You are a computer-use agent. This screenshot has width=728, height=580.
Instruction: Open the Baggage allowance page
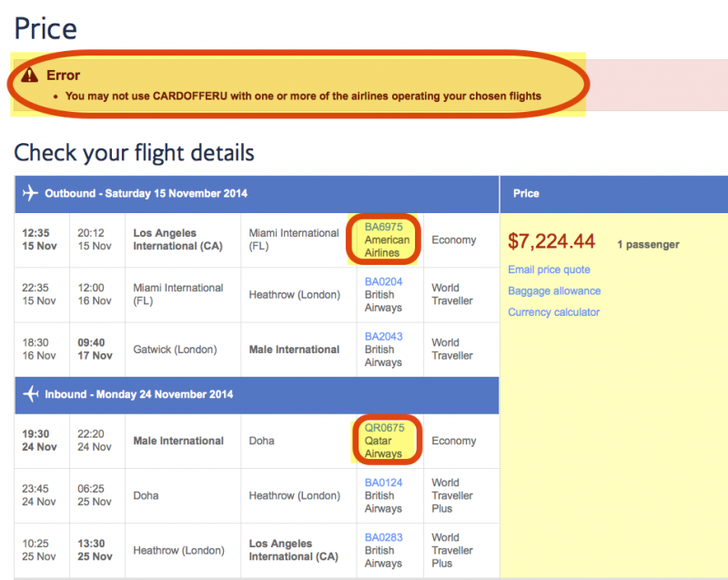[x=554, y=290]
